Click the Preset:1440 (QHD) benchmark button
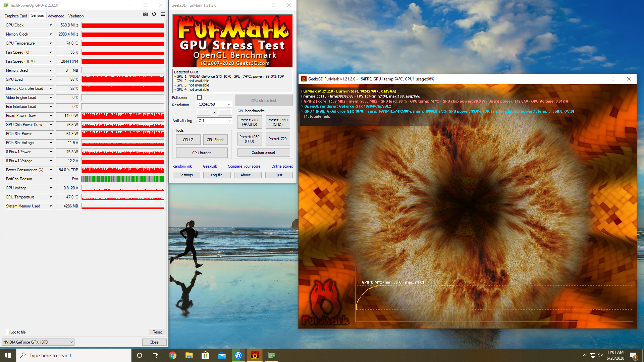Viewport: 644px width, 362px height. 278,122
